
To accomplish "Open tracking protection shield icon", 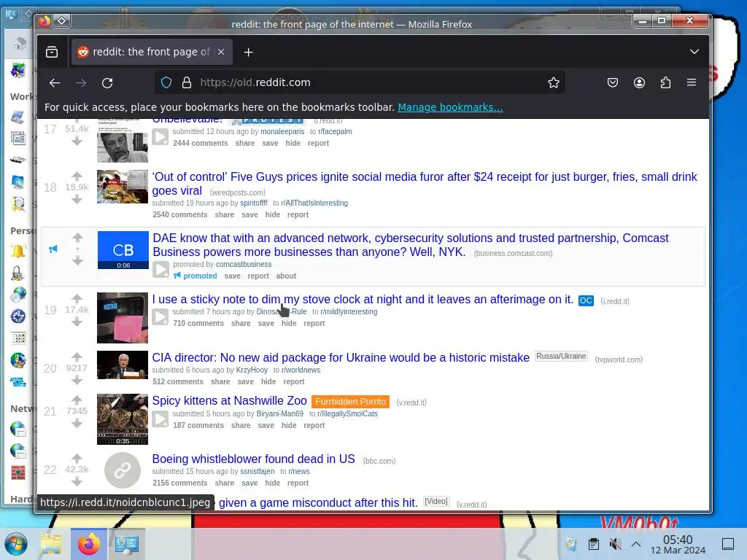I will click(166, 83).
